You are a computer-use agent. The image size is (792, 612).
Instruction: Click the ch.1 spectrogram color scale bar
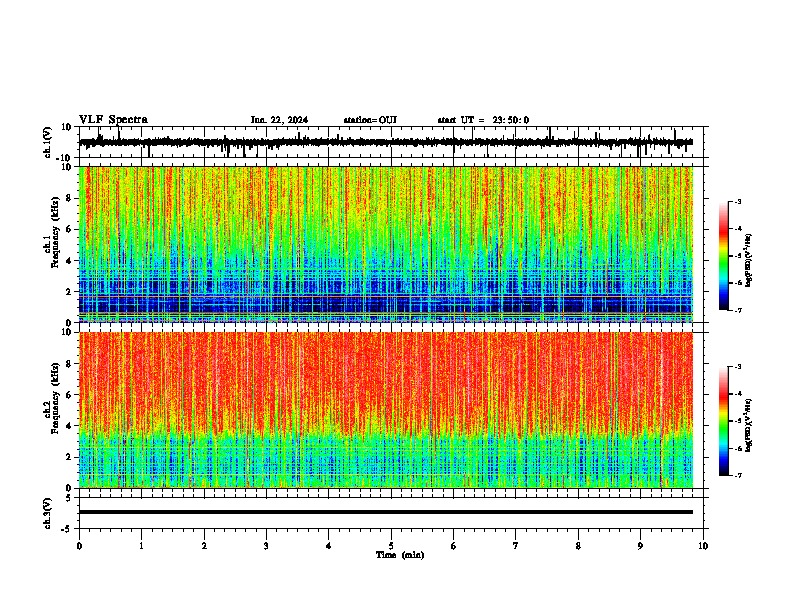point(723,256)
